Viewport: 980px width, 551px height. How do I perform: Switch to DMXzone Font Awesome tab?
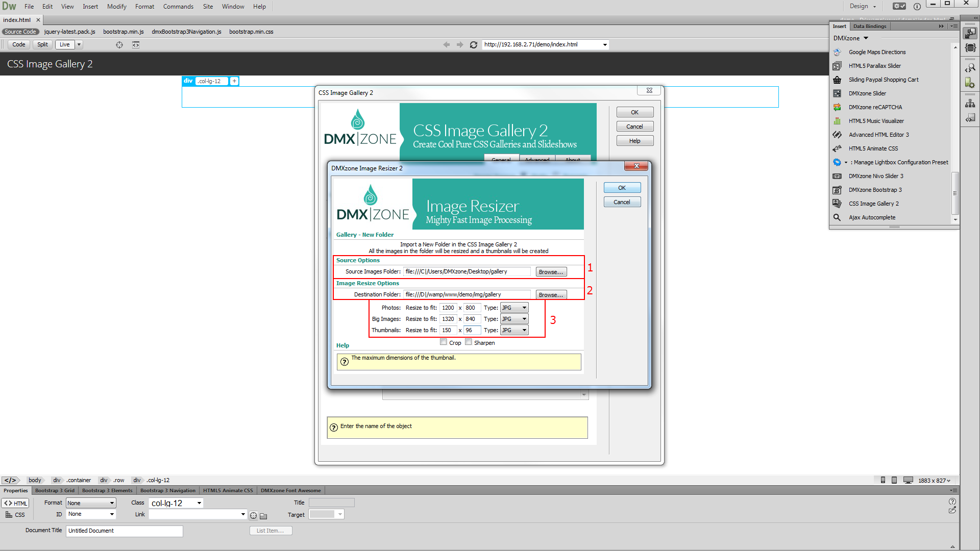click(291, 491)
